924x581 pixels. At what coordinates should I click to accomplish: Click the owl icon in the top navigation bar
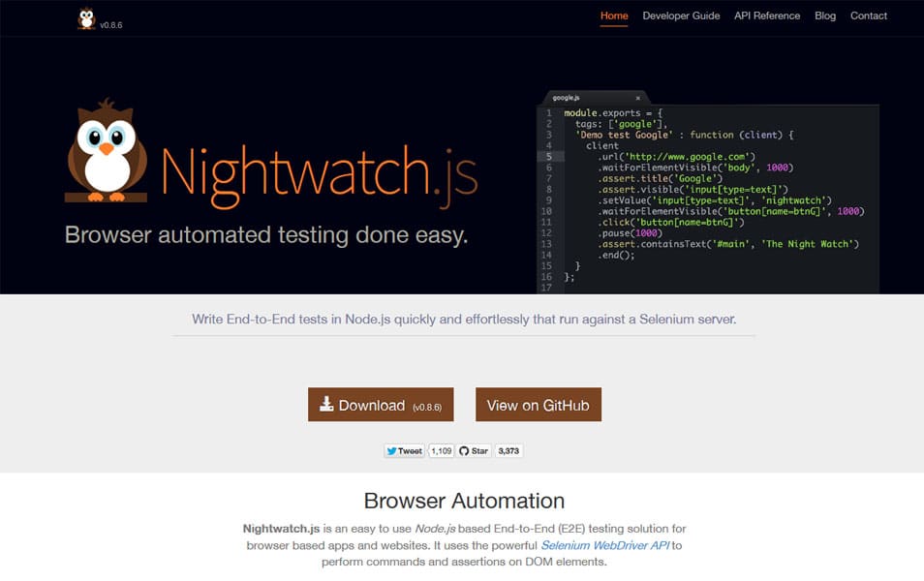click(86, 15)
